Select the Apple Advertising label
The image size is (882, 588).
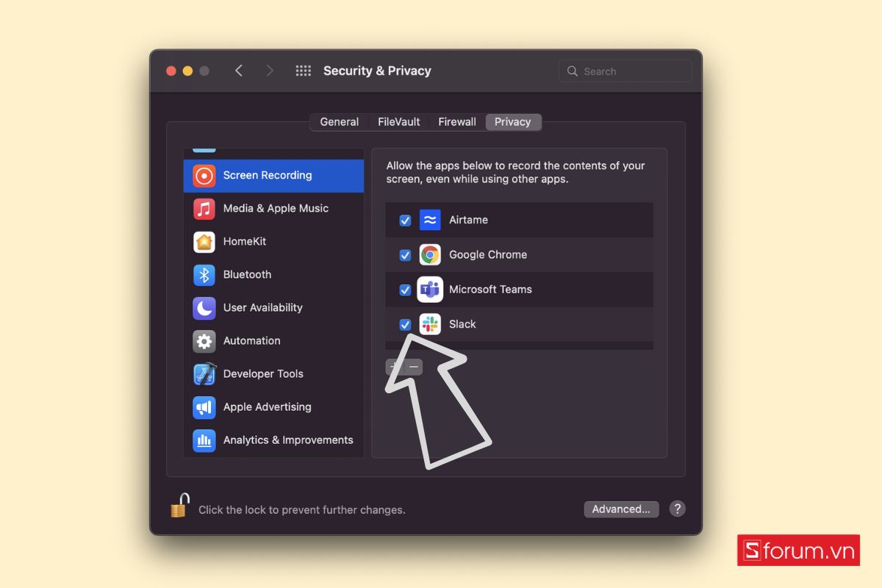click(268, 406)
